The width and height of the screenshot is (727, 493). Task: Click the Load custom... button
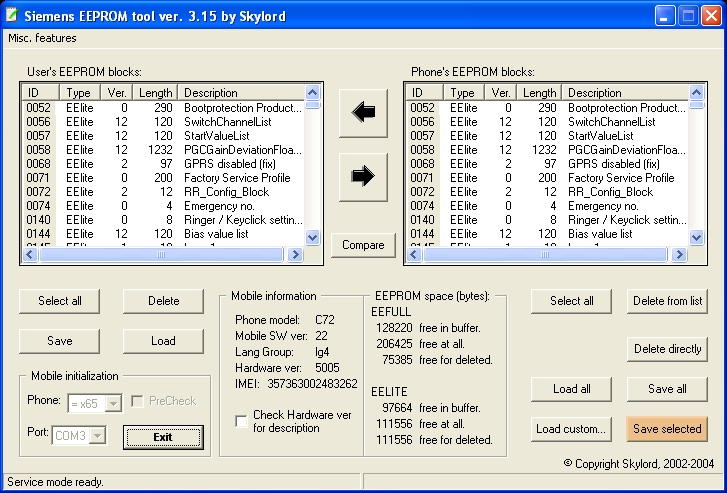(x=571, y=429)
